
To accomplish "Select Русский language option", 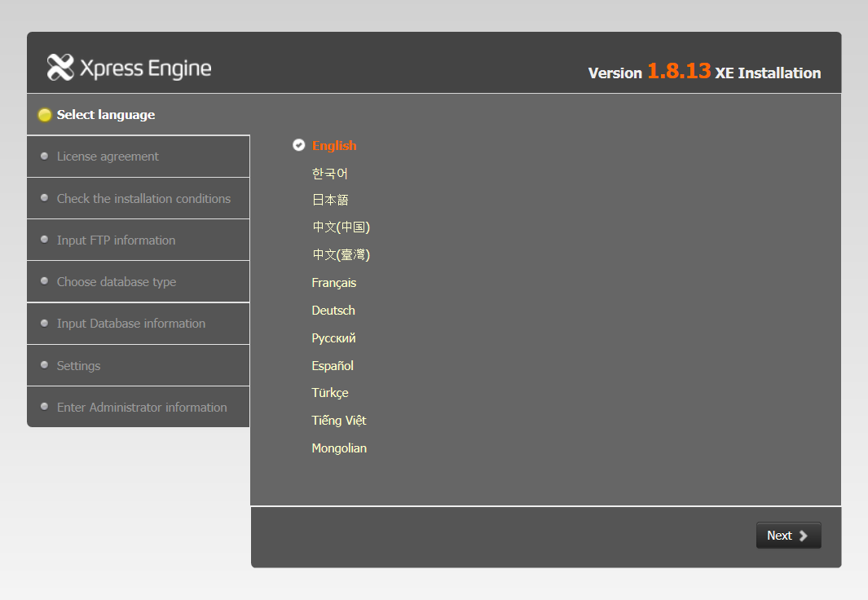I will (x=333, y=338).
